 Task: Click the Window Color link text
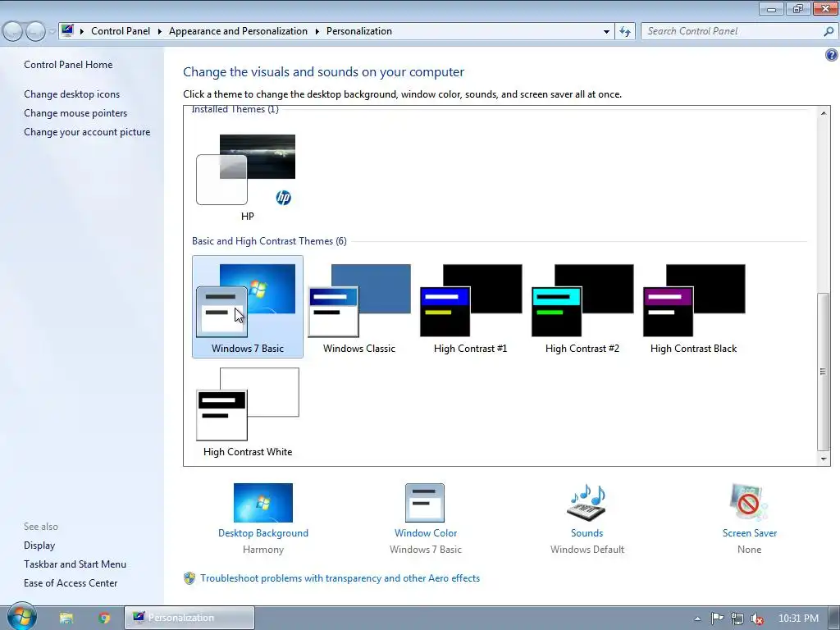pyautogui.click(x=426, y=533)
